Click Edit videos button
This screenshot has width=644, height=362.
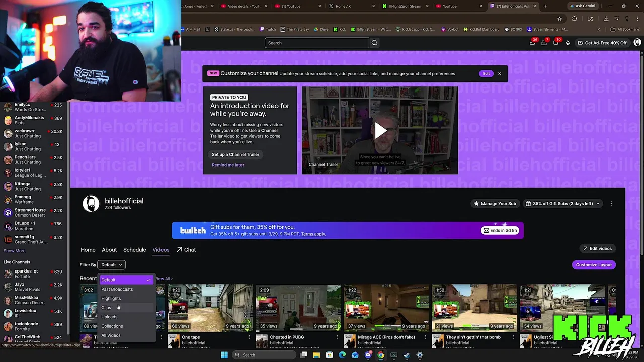tap(597, 249)
